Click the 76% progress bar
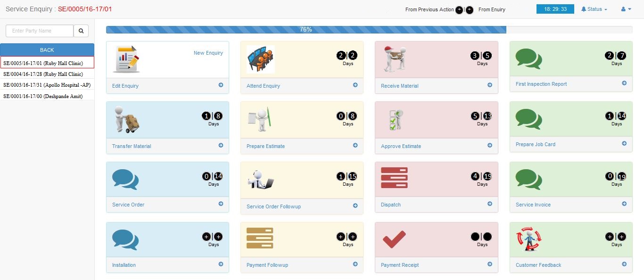Image resolution: width=644 pixels, height=280 pixels. pyautogui.click(x=306, y=30)
